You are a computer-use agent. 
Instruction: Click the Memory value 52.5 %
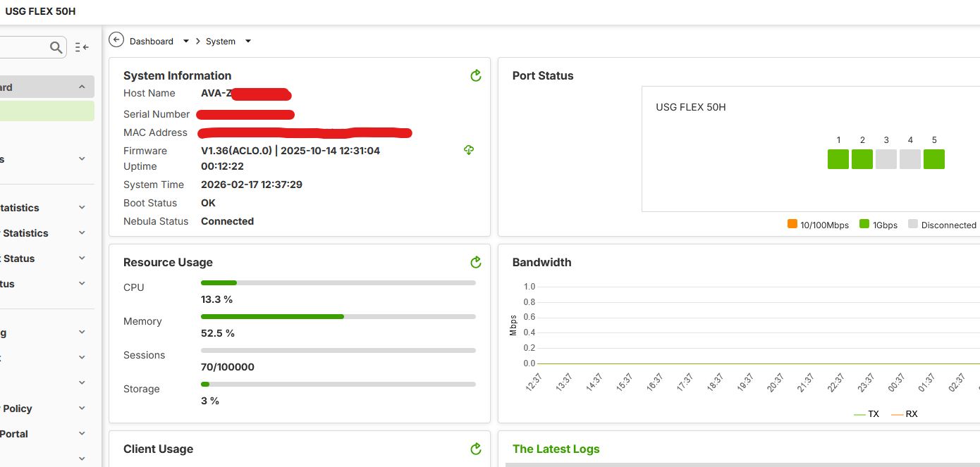click(x=218, y=333)
